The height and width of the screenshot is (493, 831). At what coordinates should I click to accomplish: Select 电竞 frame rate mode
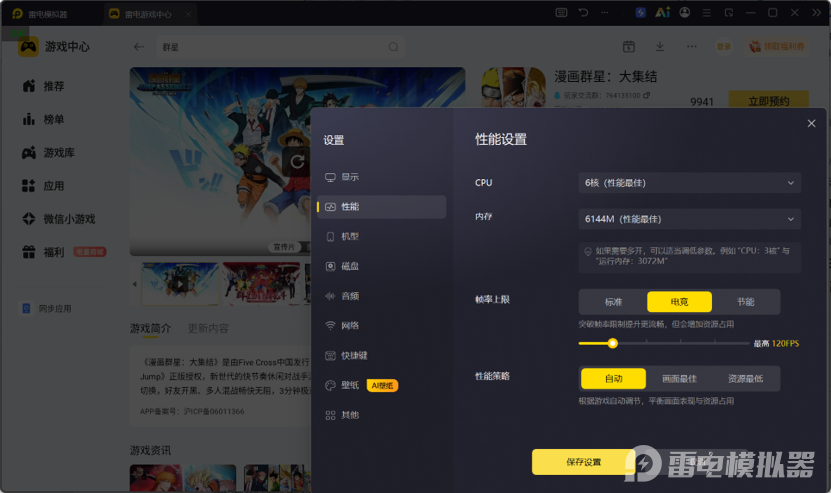coord(679,302)
